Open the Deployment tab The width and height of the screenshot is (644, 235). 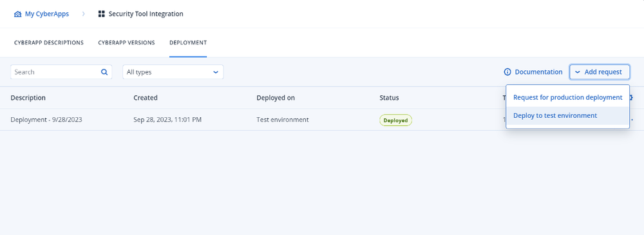coord(188,42)
